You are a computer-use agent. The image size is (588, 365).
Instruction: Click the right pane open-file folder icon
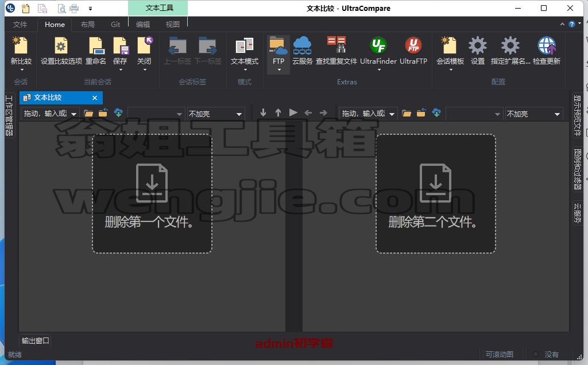pyautogui.click(x=407, y=113)
